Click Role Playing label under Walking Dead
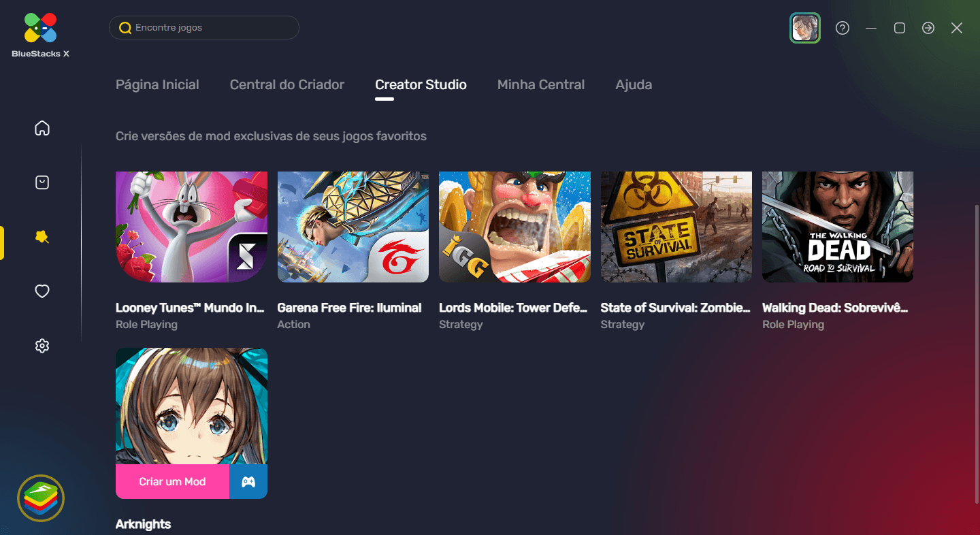The width and height of the screenshot is (980, 535). pyautogui.click(x=793, y=325)
